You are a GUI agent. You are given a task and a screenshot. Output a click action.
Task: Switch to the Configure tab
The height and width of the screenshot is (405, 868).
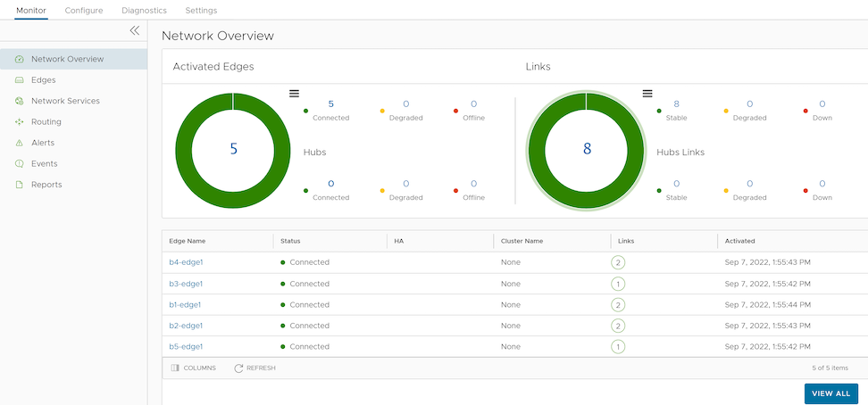[84, 10]
